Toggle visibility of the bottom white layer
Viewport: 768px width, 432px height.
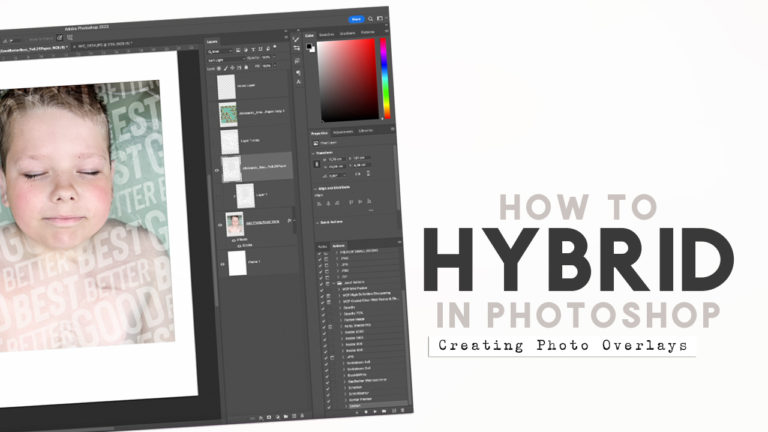pos(222,264)
